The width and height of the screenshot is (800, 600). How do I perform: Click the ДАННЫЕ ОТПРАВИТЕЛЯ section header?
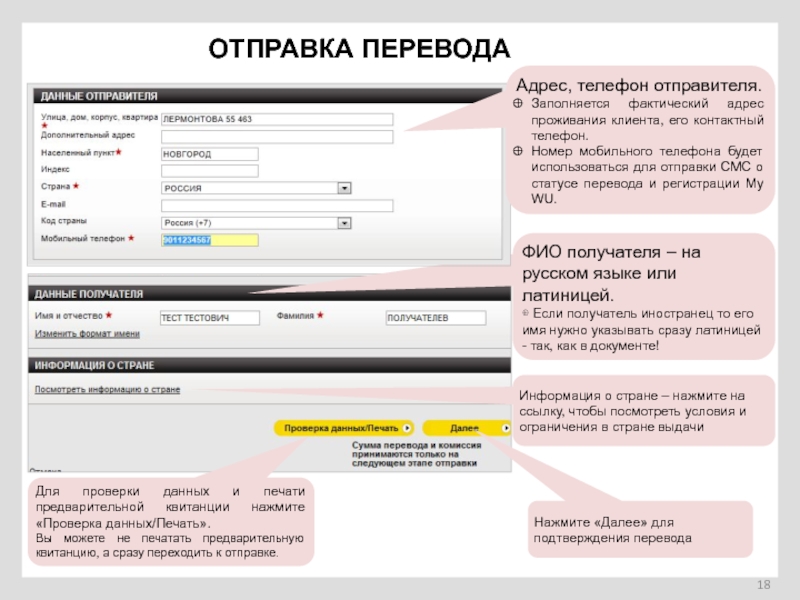pyautogui.click(x=98, y=96)
